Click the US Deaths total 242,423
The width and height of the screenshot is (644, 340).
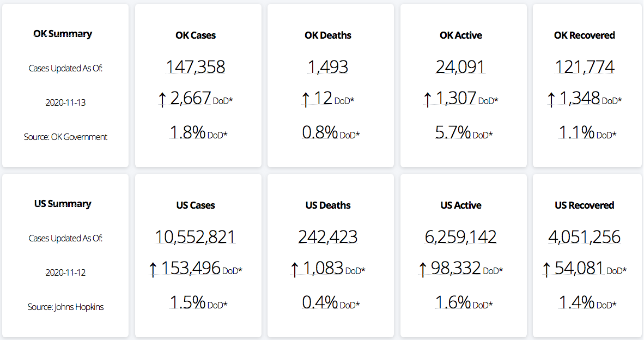pos(327,237)
